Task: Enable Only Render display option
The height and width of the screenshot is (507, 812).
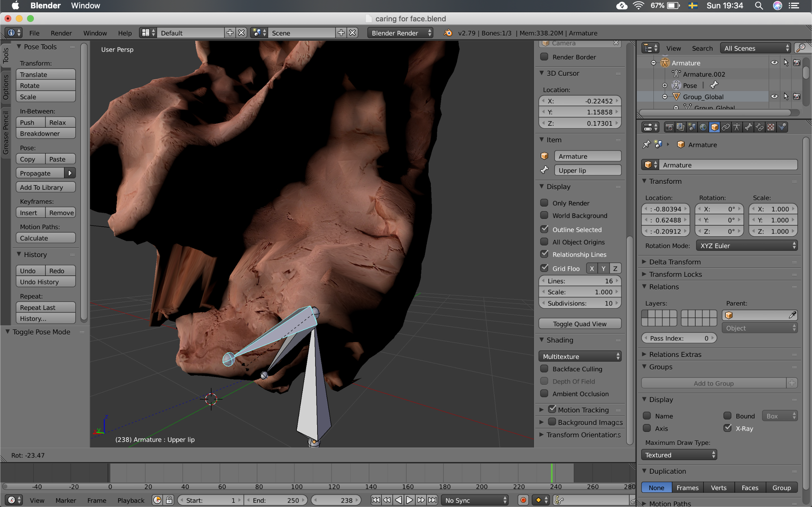Action: pos(544,203)
